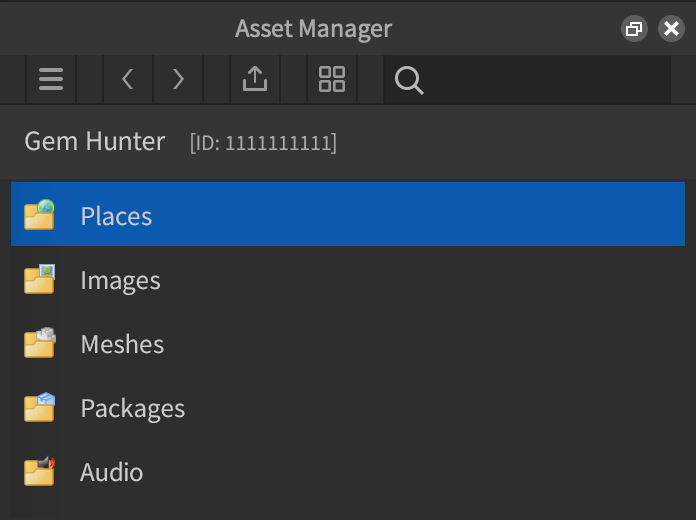Navigate back with the left arrow
Screen dimensions: 696x520
point(127,80)
